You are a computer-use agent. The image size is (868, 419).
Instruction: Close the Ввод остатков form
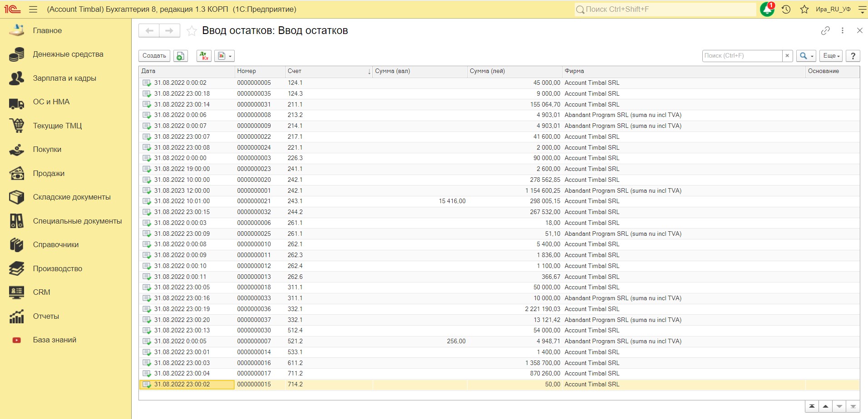[859, 30]
